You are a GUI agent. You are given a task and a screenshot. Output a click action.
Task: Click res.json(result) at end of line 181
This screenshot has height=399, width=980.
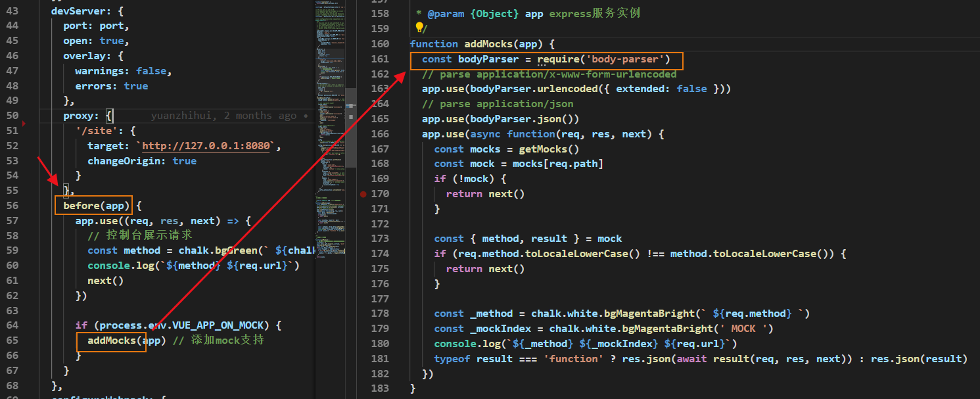[x=920, y=359]
